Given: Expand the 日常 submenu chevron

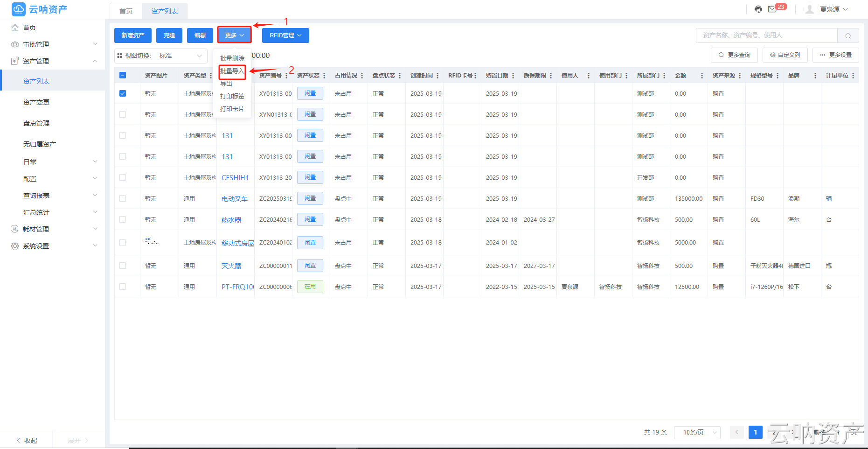Looking at the screenshot, I should tap(95, 162).
